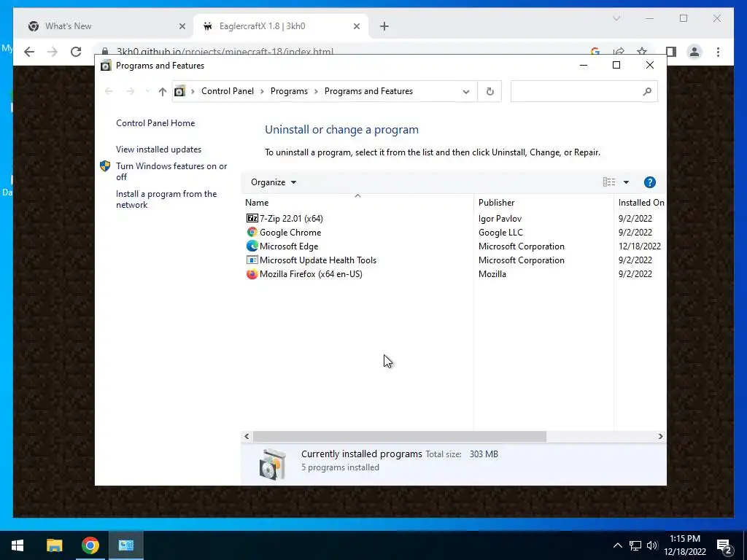Open View installed updates link
This screenshot has width=747, height=560.
tap(158, 149)
